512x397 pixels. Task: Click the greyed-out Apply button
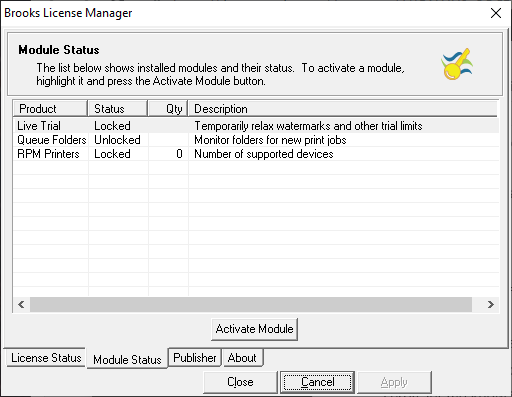tap(394, 382)
